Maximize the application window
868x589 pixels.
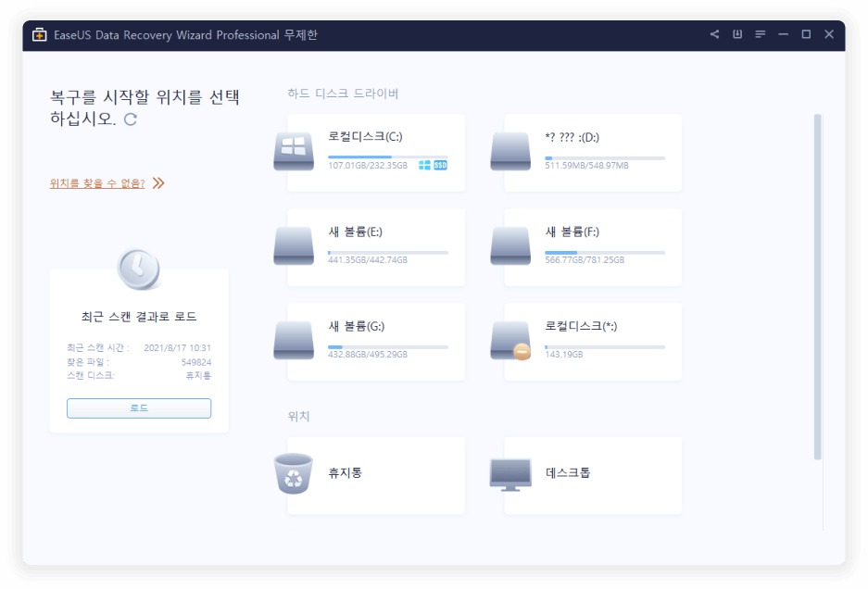[x=806, y=34]
